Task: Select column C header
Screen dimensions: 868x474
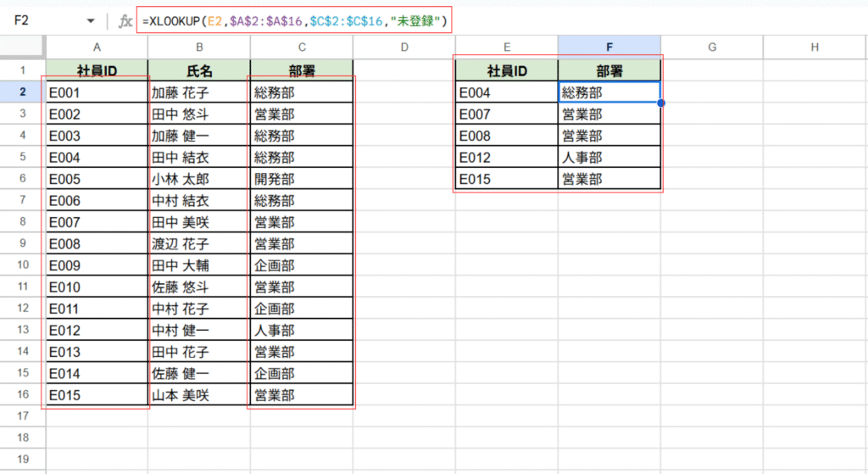Action: [302, 47]
